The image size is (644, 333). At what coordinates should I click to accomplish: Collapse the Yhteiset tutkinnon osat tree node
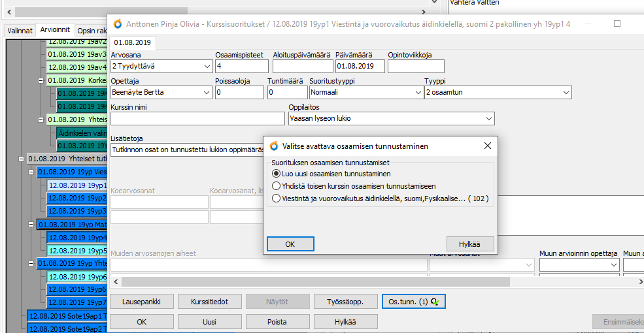pos(21,159)
